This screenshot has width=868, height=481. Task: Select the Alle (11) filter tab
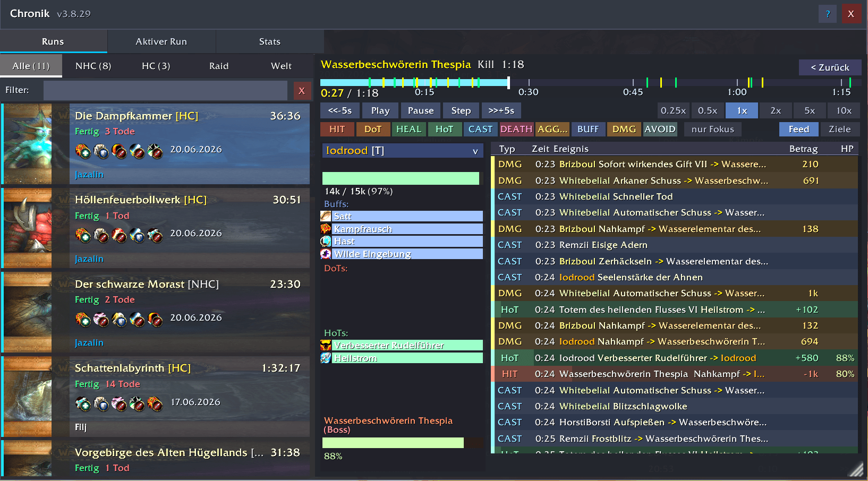[x=31, y=66]
